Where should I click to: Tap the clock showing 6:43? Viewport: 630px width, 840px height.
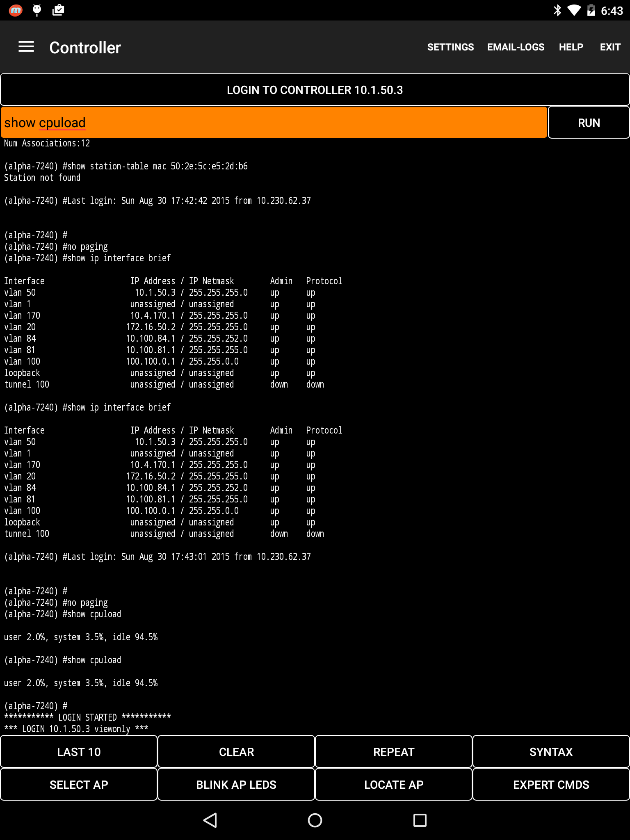tap(612, 11)
